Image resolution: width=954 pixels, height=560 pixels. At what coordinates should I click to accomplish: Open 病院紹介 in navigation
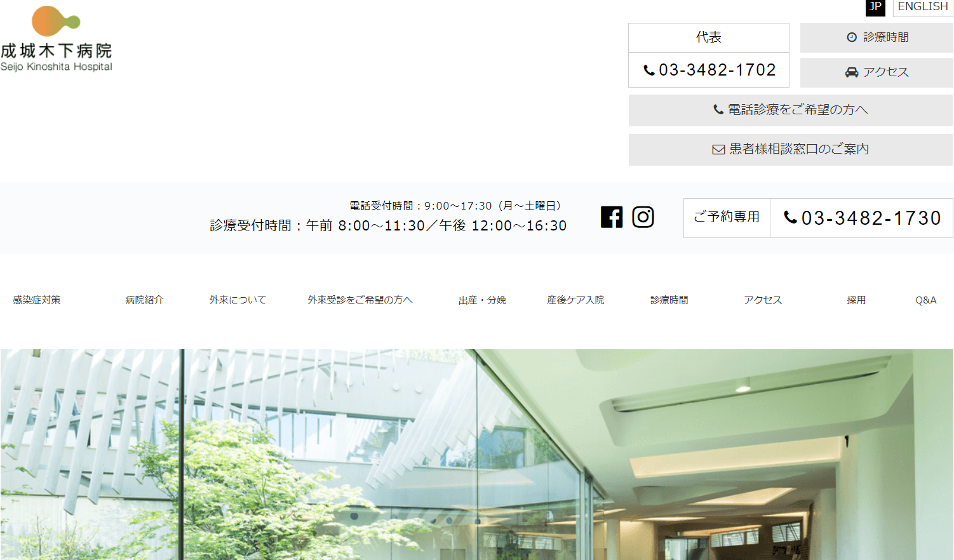pyautogui.click(x=144, y=300)
